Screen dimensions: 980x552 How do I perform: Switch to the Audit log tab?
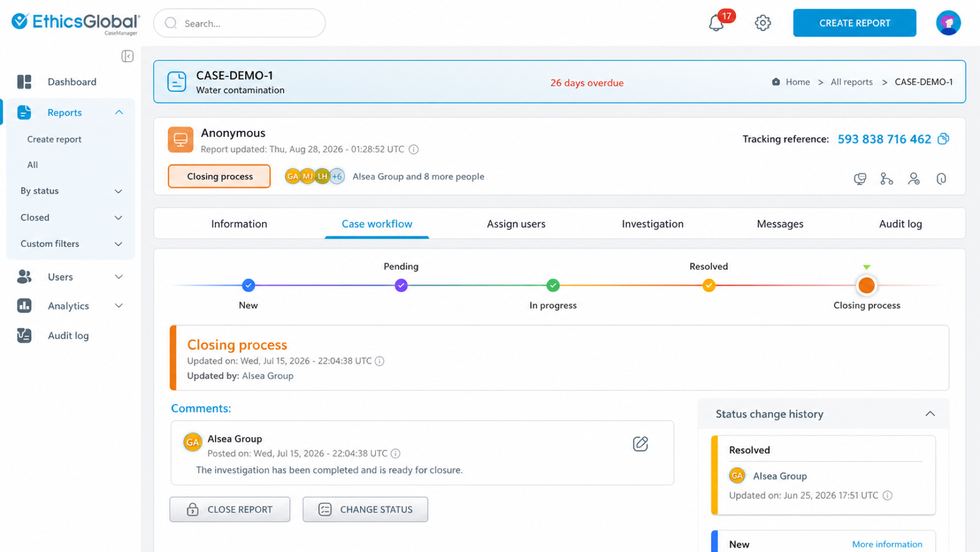click(901, 224)
